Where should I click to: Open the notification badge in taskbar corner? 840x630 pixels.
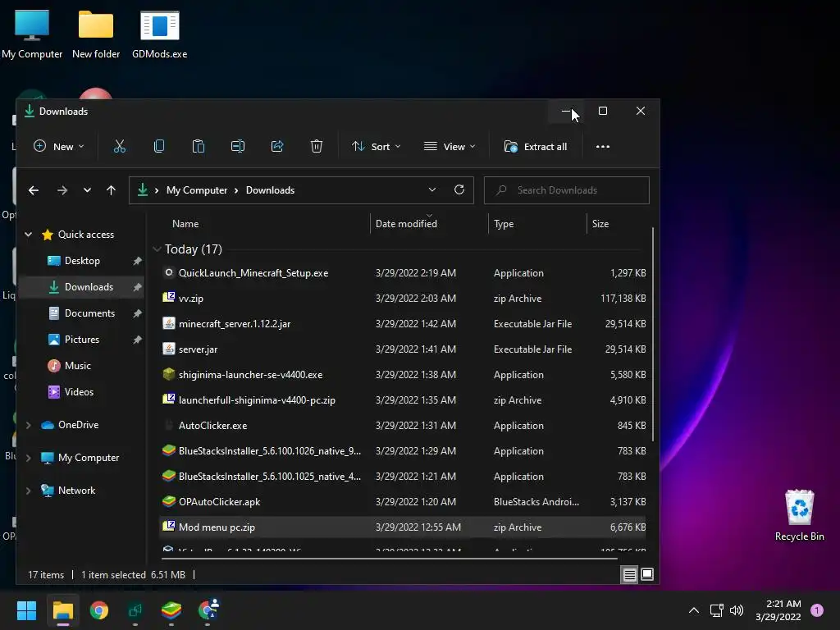(817, 610)
